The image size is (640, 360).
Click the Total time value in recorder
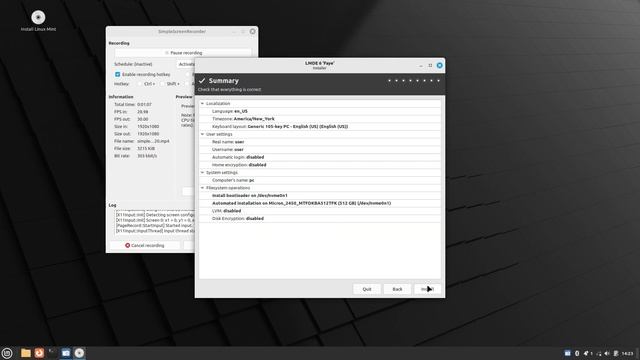[144, 104]
